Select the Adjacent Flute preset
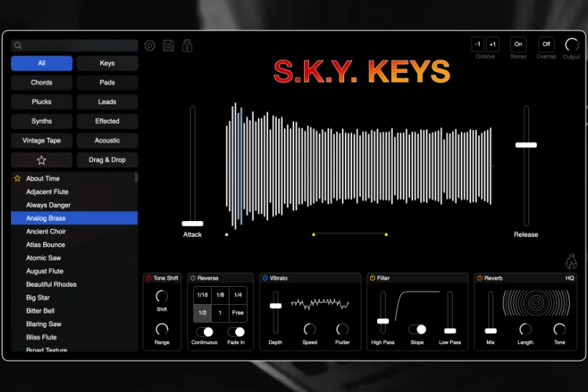588x392 pixels. pyautogui.click(x=74, y=192)
